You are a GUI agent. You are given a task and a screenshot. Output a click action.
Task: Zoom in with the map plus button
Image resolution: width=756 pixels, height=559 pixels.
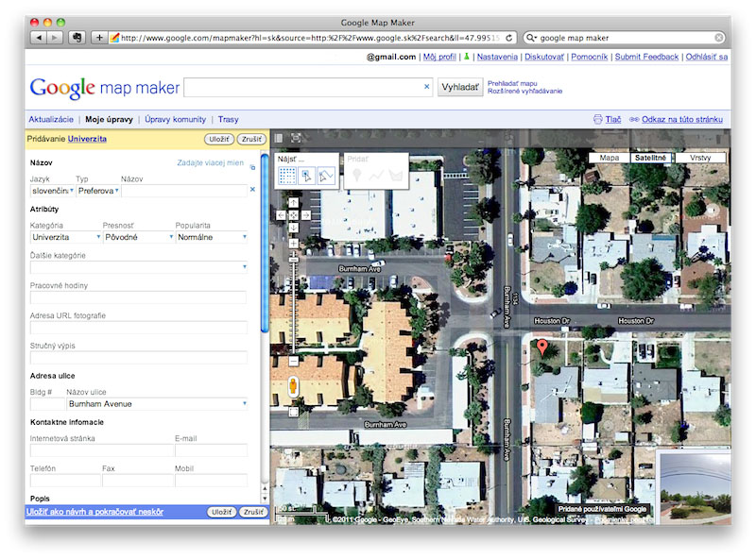[293, 244]
